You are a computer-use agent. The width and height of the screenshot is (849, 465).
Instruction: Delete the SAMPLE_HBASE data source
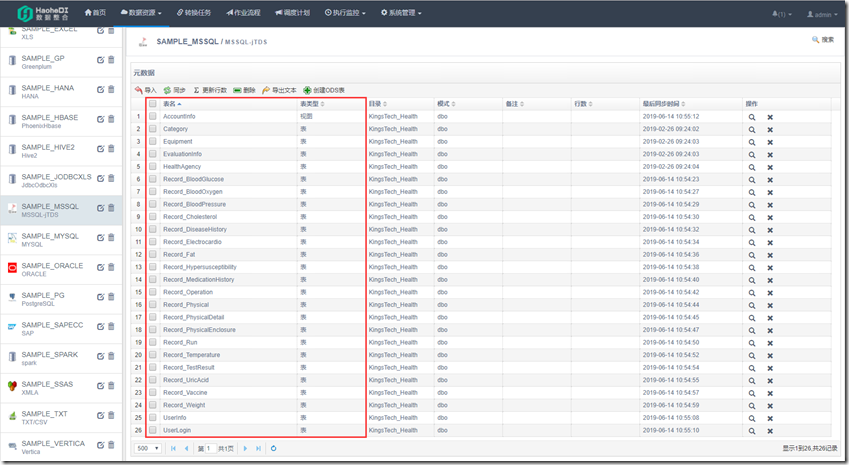(111, 119)
